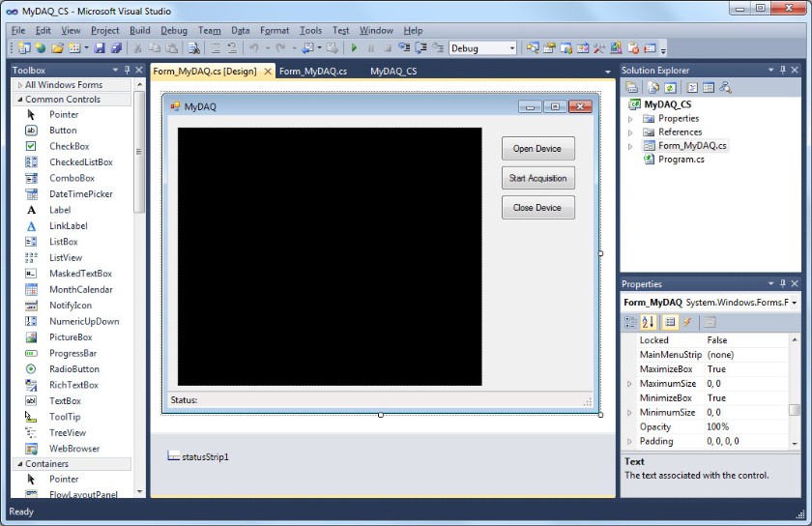Open the File menu

click(x=18, y=31)
